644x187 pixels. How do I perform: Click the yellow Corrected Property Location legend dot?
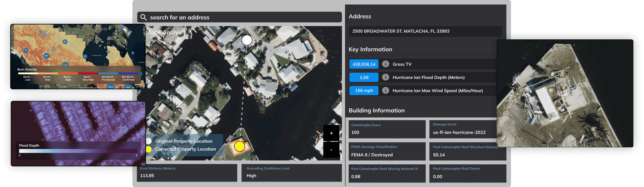(x=149, y=149)
